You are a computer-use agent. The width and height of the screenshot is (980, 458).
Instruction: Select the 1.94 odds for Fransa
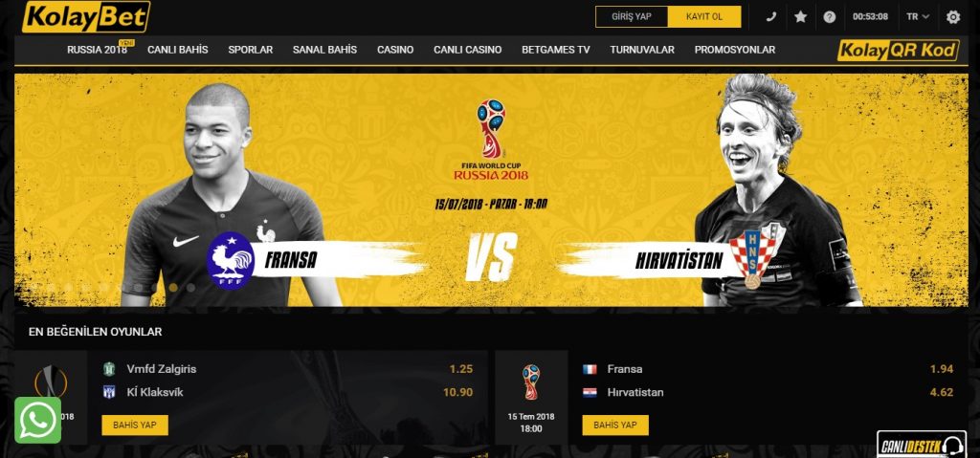pyautogui.click(x=942, y=369)
